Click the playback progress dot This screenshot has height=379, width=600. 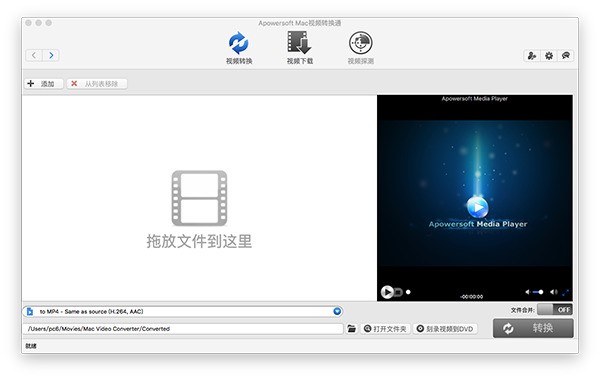click(408, 292)
